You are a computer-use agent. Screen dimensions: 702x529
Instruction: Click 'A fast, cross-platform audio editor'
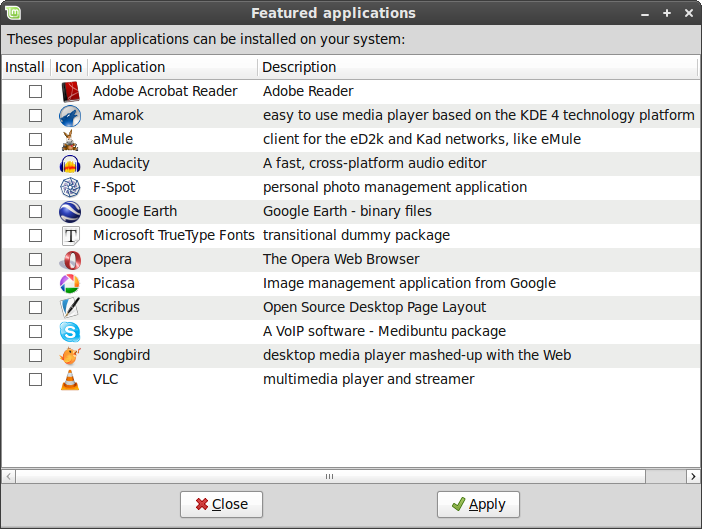374,163
